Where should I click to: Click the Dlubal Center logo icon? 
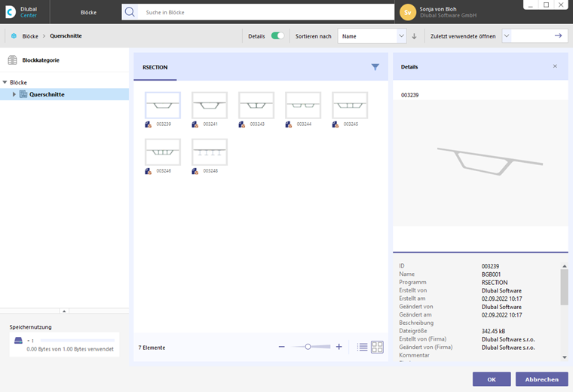(x=11, y=12)
